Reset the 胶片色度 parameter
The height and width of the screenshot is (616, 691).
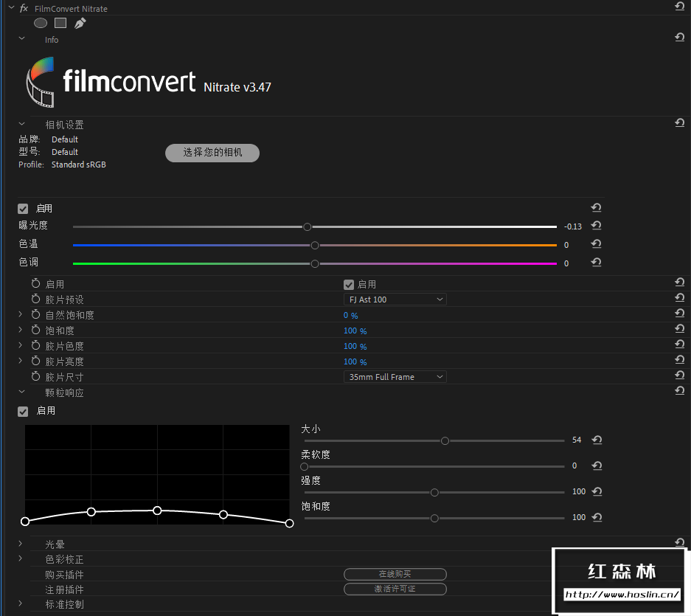coord(679,344)
